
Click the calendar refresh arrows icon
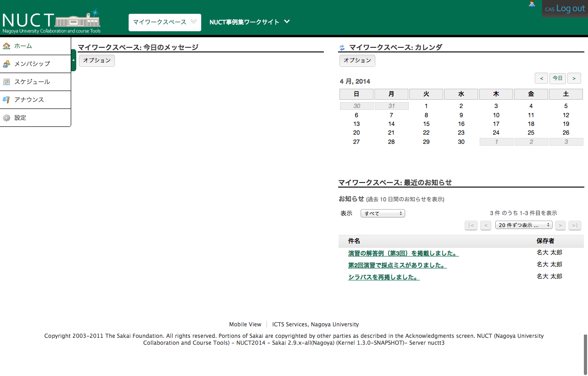342,48
